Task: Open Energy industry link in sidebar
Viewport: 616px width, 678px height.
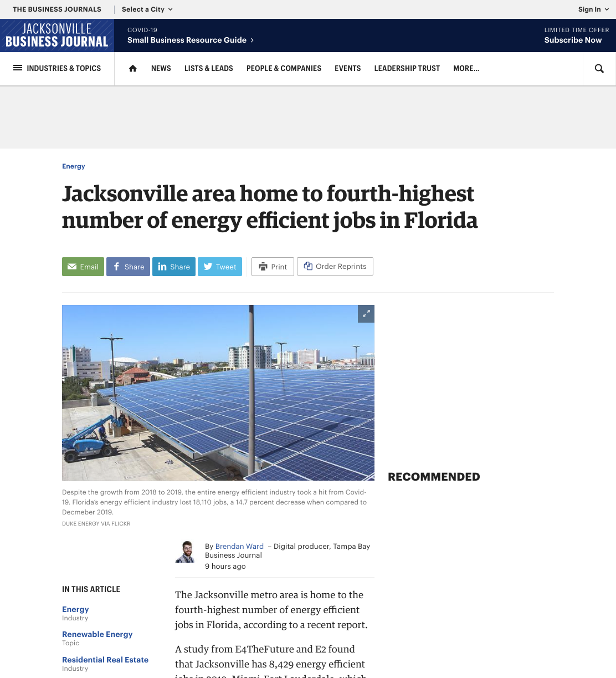Action: [x=75, y=609]
